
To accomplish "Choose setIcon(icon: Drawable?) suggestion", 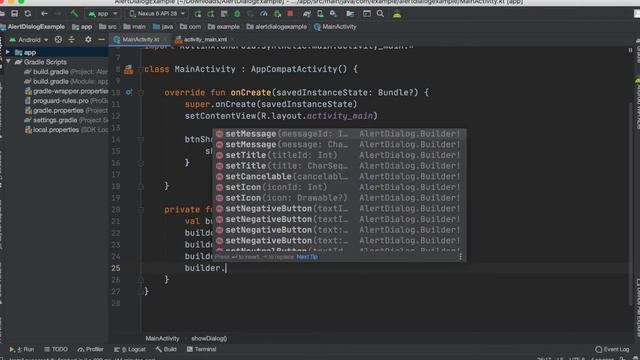I will click(x=339, y=198).
